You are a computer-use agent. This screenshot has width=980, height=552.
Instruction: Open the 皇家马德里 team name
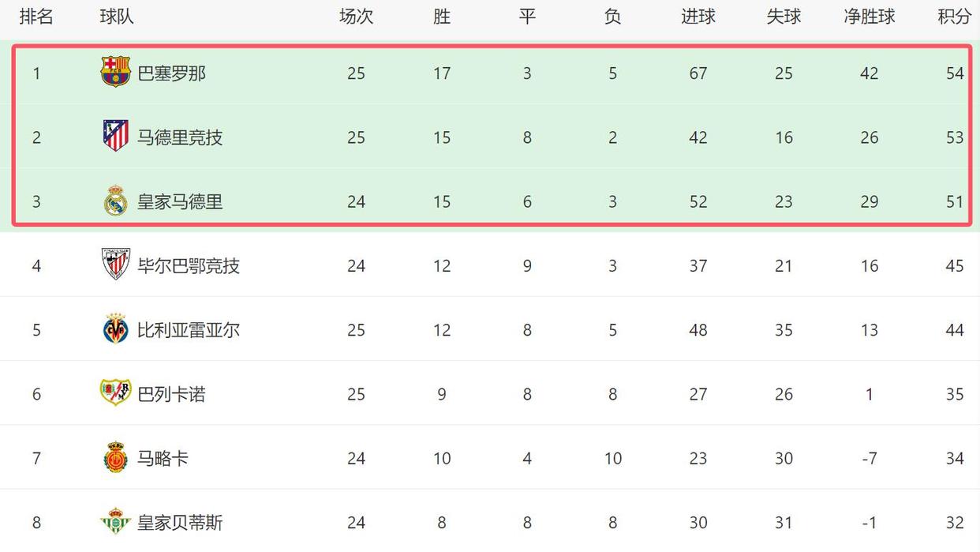180,201
